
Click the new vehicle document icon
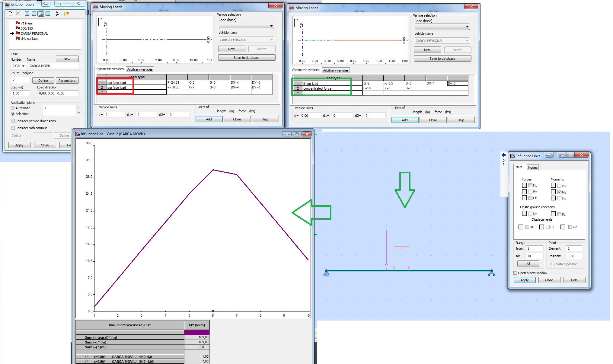(x=10, y=14)
